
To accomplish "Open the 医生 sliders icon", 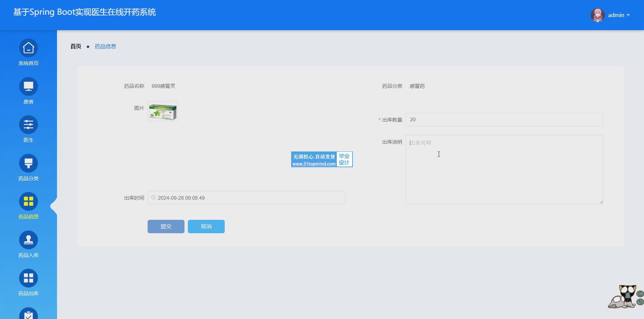I will click(x=29, y=125).
